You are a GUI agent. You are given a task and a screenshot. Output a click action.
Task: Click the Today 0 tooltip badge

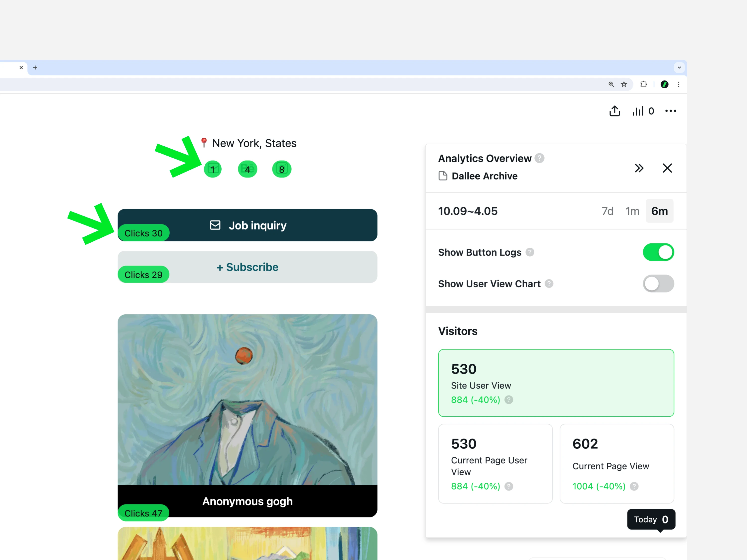coord(651,519)
